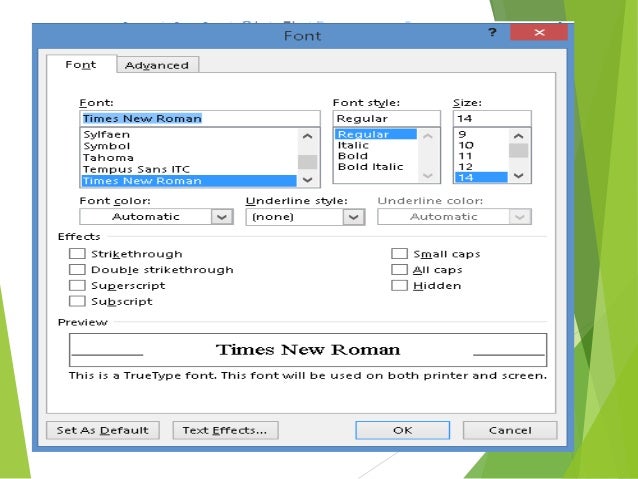638x479 pixels.
Task: Toggle the Superscript checkbox
Action: (x=77, y=285)
